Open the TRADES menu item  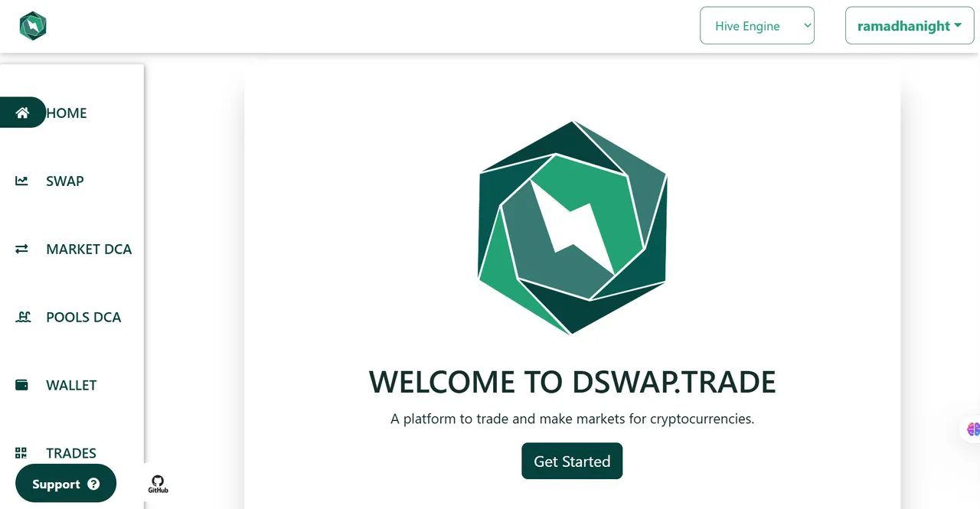[71, 453]
